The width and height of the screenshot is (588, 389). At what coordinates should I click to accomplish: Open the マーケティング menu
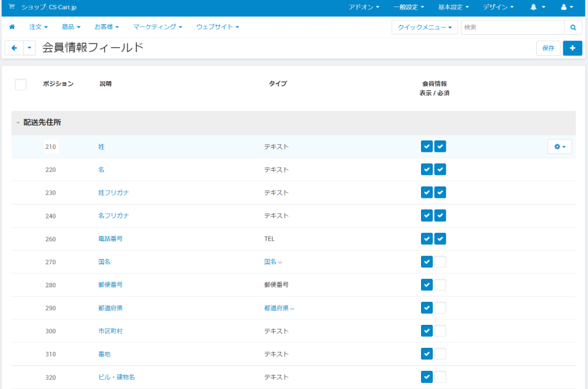click(x=158, y=27)
